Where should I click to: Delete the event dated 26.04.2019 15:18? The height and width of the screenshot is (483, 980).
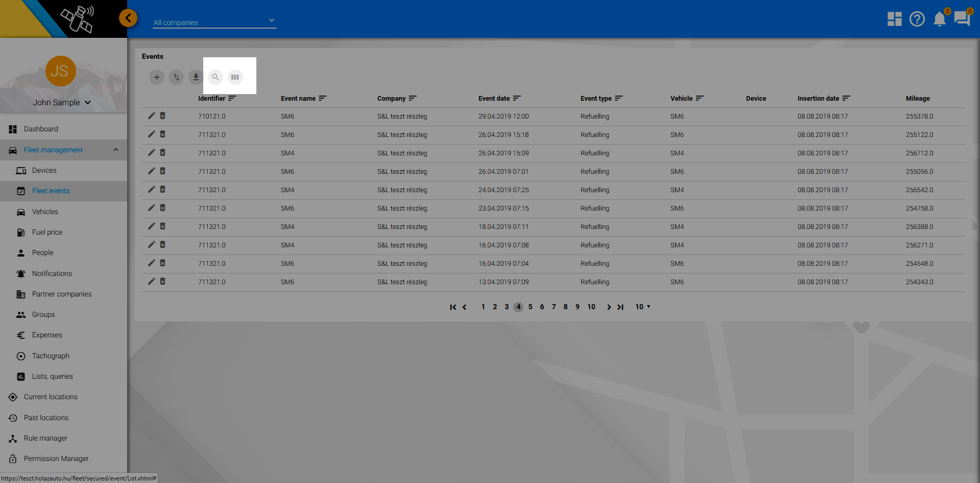point(163,134)
